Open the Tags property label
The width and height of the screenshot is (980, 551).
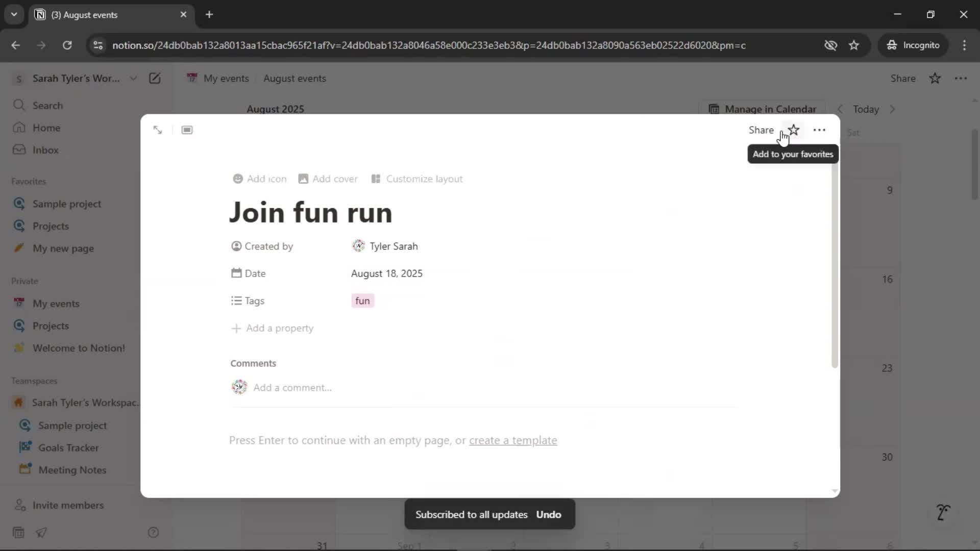(248, 301)
